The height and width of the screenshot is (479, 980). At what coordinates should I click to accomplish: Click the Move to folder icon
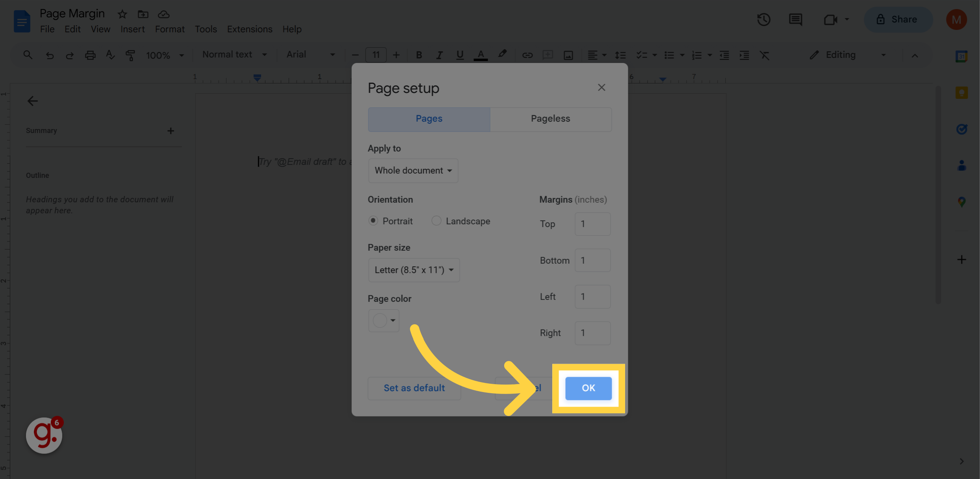[x=143, y=15]
